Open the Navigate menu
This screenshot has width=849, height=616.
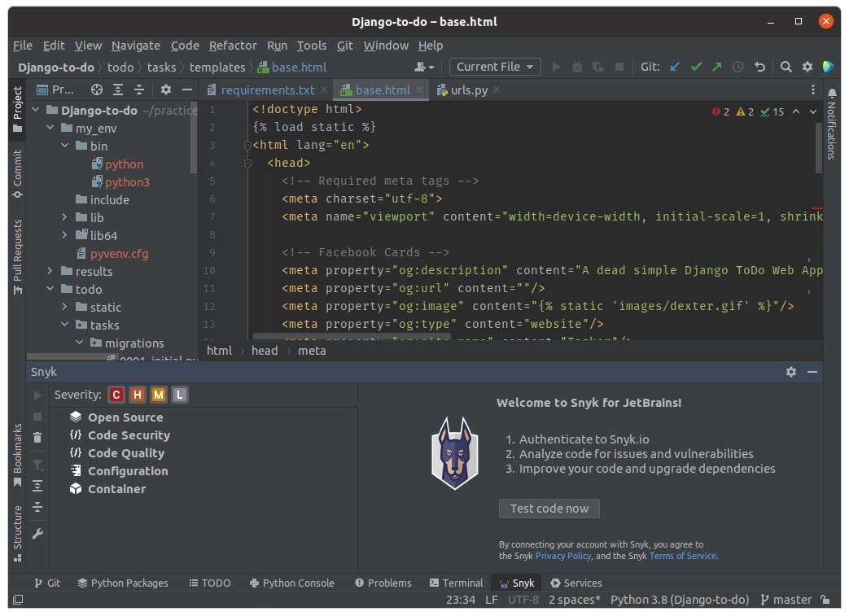(136, 46)
